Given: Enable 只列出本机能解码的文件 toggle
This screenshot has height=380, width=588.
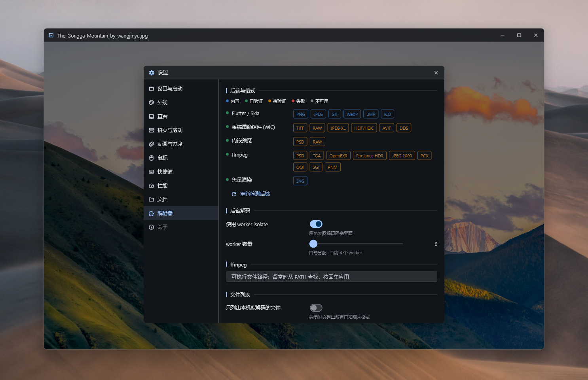Looking at the screenshot, I should 316,308.
